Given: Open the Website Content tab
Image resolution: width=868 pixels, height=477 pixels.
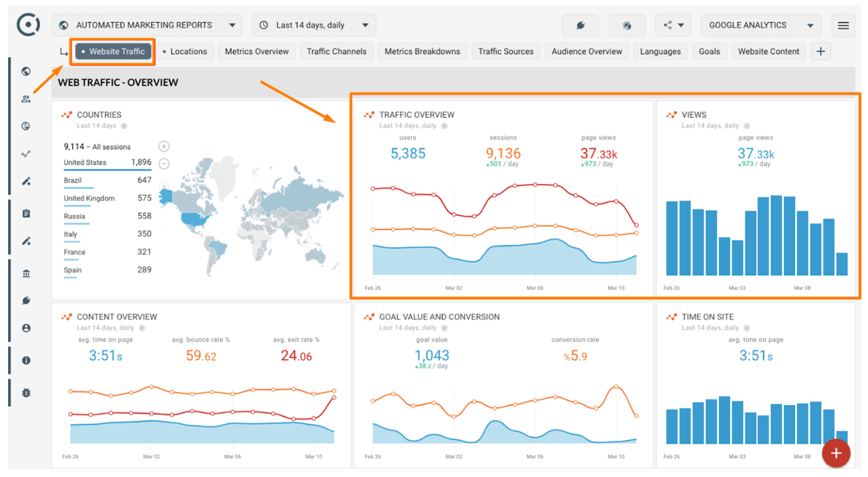Looking at the screenshot, I should click(x=768, y=51).
